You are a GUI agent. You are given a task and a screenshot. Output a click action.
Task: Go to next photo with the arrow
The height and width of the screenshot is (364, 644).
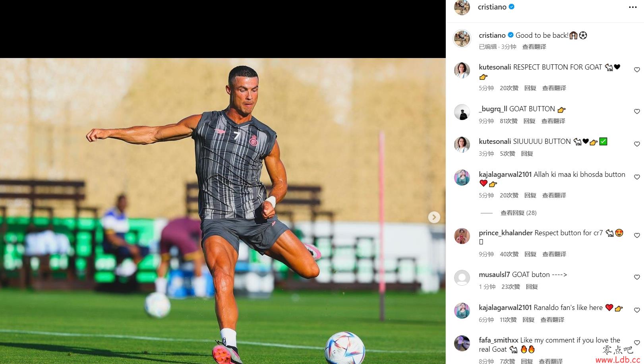click(434, 217)
